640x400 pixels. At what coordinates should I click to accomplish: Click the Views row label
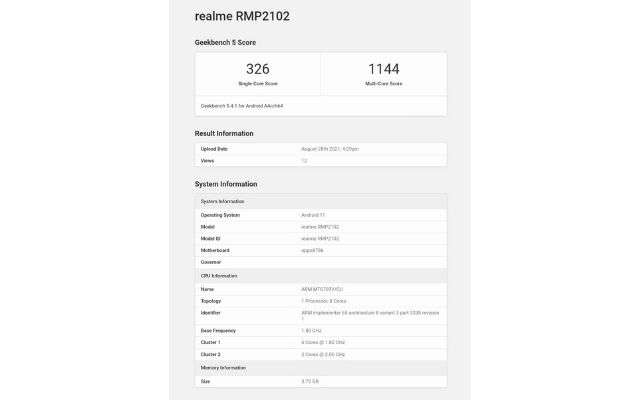pyautogui.click(x=207, y=161)
